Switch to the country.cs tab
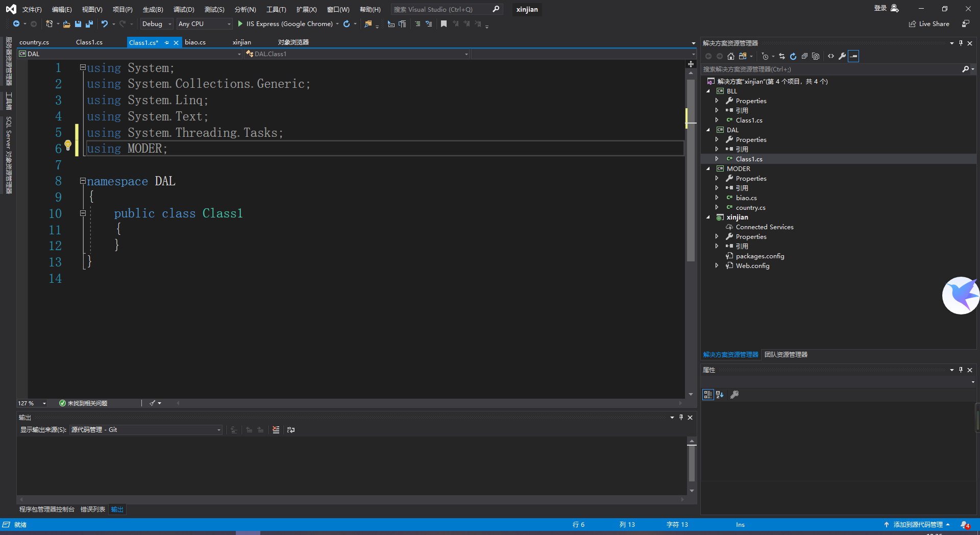Image resolution: width=980 pixels, height=535 pixels. coord(34,42)
